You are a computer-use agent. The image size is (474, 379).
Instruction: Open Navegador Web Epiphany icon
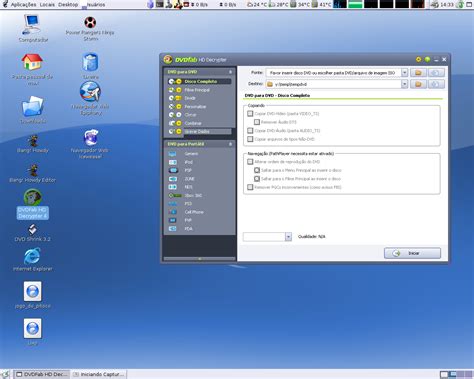90,99
